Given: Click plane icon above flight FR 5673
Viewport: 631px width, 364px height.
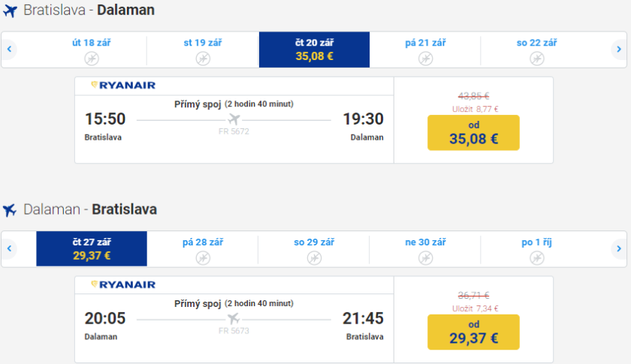Looking at the screenshot, I should click(234, 318).
